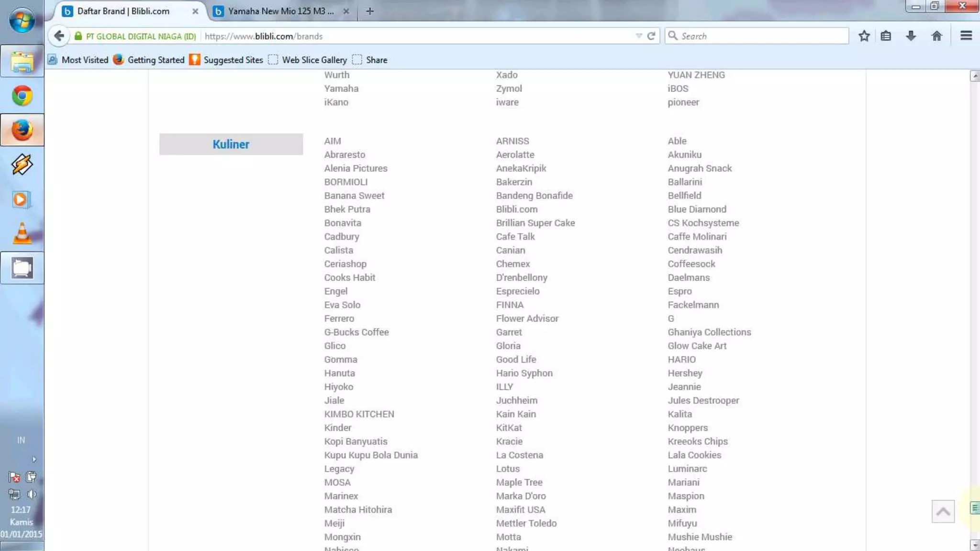The image size is (980, 551).
Task: Open a new tab with plus button
Action: [x=369, y=11]
